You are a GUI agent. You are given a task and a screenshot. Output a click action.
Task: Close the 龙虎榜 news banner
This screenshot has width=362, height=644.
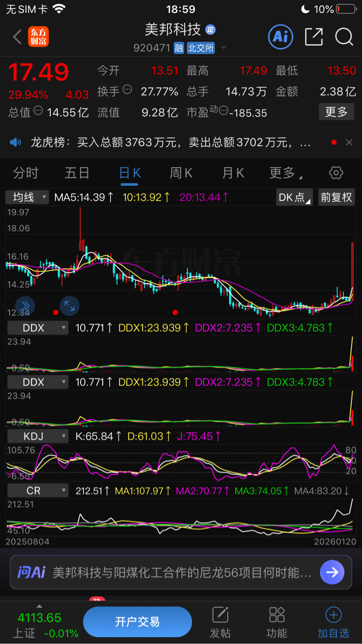[x=349, y=142]
